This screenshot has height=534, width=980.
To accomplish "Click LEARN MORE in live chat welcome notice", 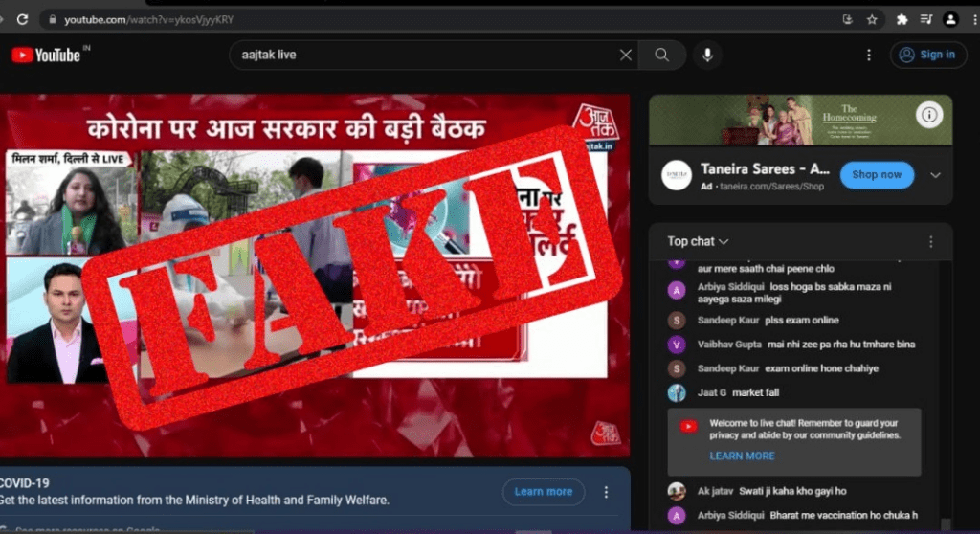I will (x=742, y=456).
